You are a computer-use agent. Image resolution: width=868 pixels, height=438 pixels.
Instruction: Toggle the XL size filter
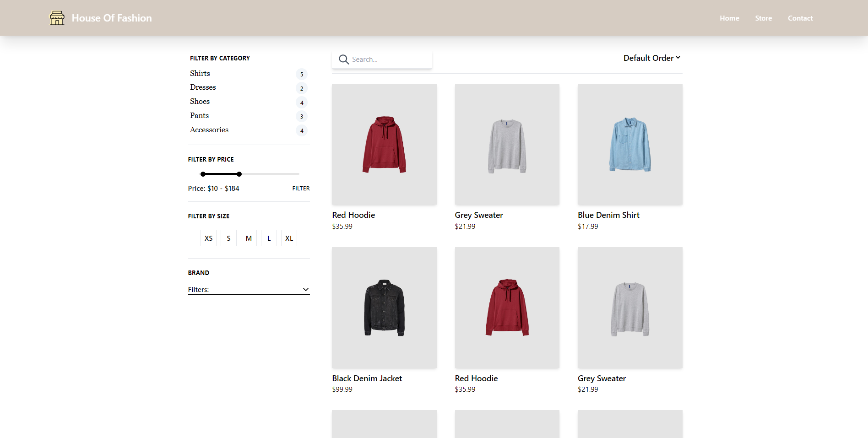289,238
